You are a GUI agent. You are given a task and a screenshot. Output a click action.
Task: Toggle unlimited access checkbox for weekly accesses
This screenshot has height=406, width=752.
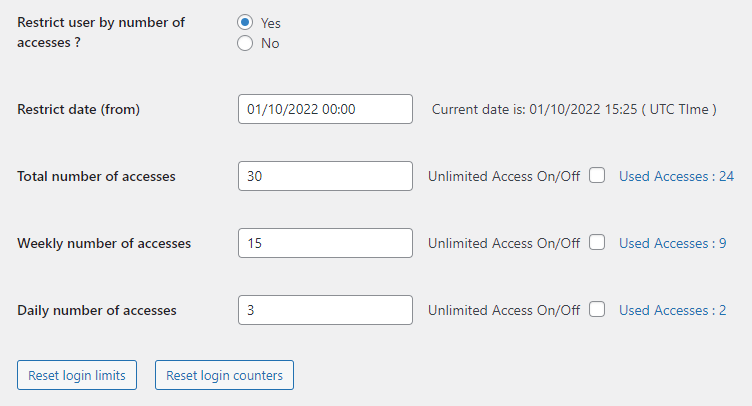pyautogui.click(x=597, y=243)
